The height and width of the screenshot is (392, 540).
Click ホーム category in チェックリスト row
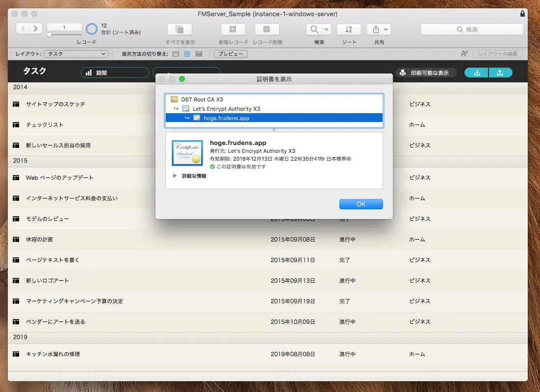(417, 125)
